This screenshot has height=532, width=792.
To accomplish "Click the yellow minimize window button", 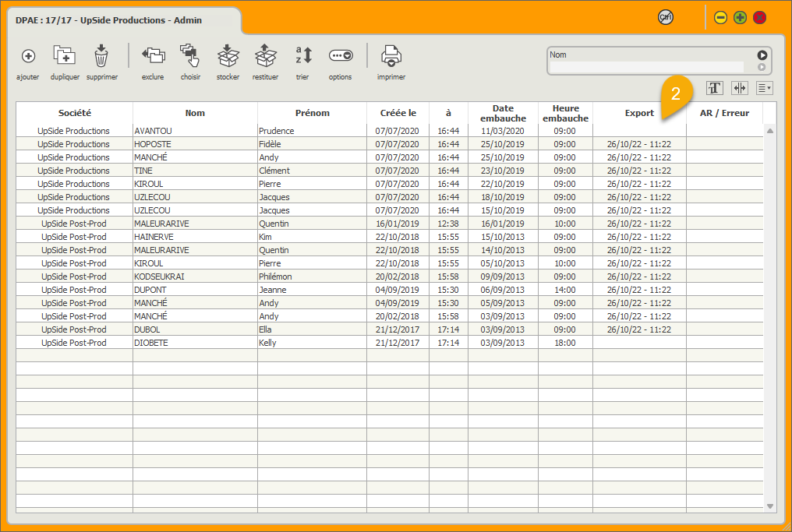I will pos(720,18).
